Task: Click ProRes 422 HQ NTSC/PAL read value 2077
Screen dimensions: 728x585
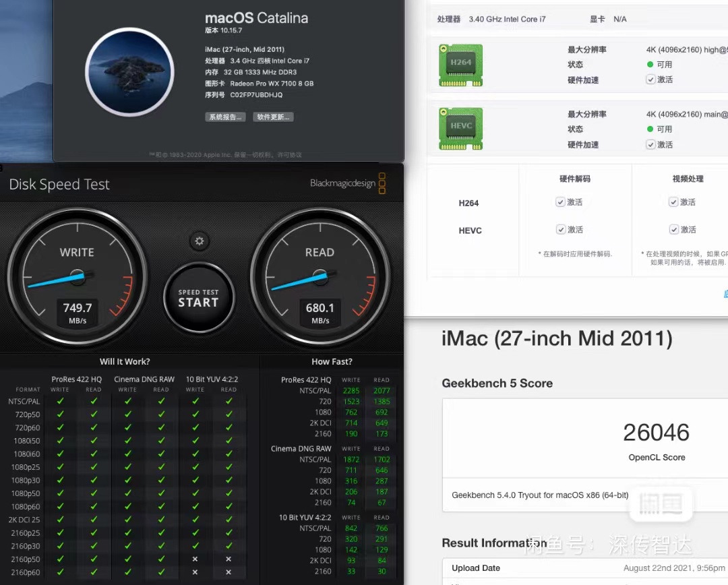Action: click(x=382, y=391)
